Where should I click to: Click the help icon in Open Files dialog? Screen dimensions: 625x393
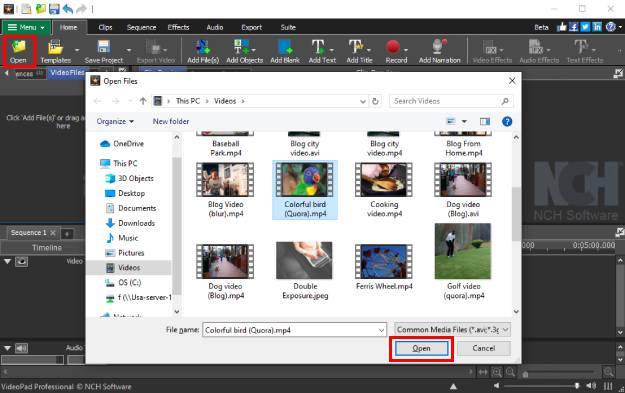pos(507,122)
